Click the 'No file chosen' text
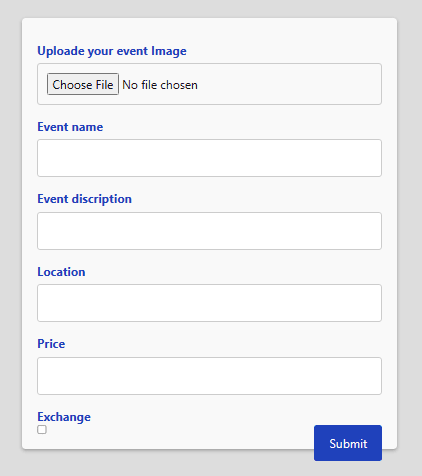The height and width of the screenshot is (476, 422). (160, 85)
